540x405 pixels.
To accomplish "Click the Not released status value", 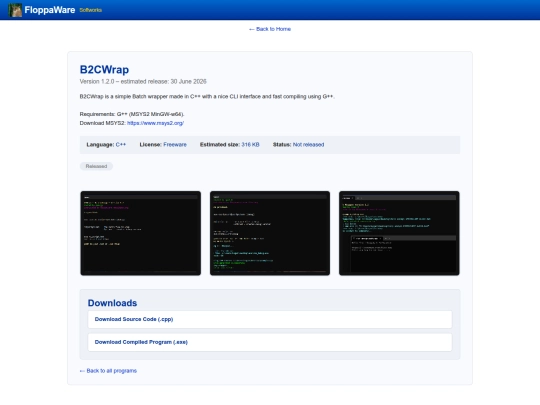I will tap(309, 145).
